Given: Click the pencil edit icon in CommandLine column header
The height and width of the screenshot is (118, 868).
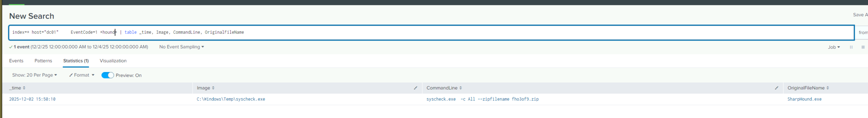Looking at the screenshot, I should point(776,88).
